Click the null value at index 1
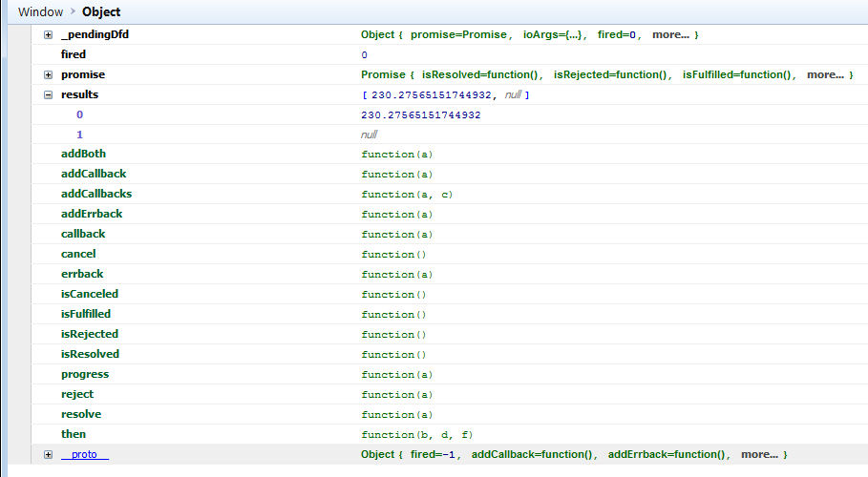 click(x=369, y=135)
